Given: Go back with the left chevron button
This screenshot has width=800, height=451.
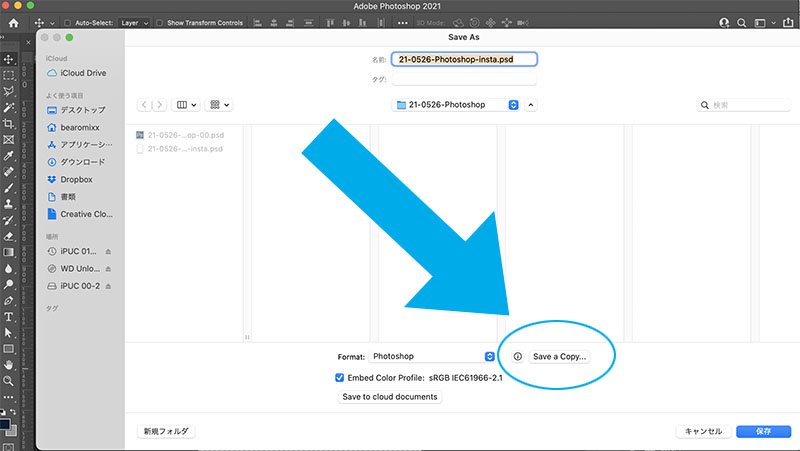Looking at the screenshot, I should [x=144, y=105].
